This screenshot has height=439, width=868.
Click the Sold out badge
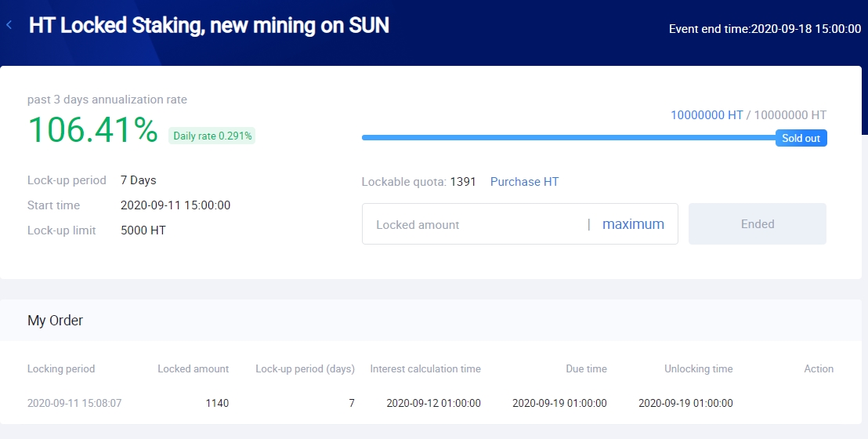point(801,138)
